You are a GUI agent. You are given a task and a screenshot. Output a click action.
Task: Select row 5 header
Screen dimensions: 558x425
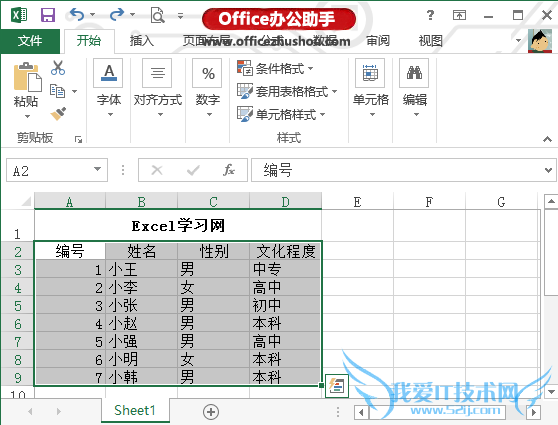[18, 306]
